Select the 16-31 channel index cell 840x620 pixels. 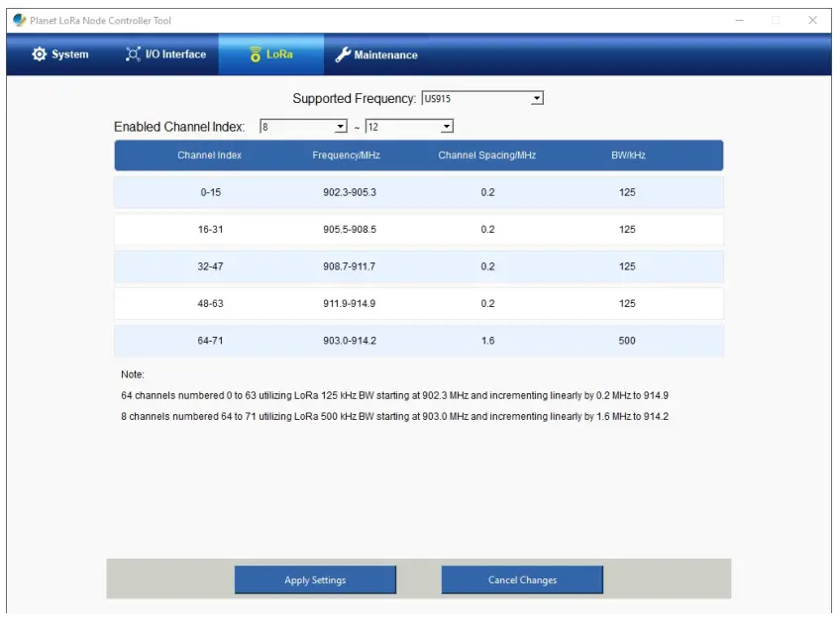(211, 229)
